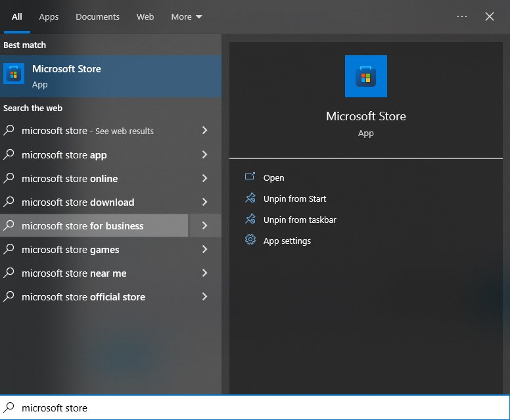Open the three-dot options menu
Screen dimensions: 510x420
coord(462,16)
